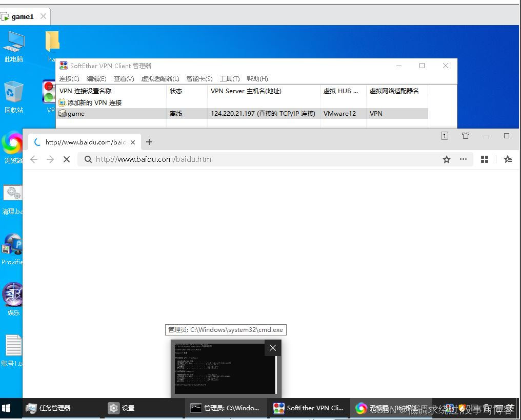
Task: Switch to cmd window in taskbar
Action: (225, 408)
